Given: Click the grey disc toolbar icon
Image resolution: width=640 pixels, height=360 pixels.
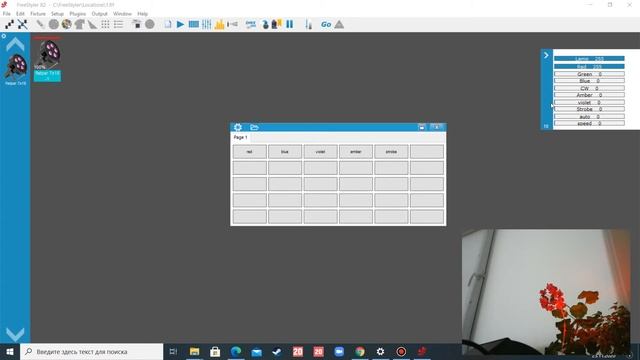Looking at the screenshot, I should 53,24.
